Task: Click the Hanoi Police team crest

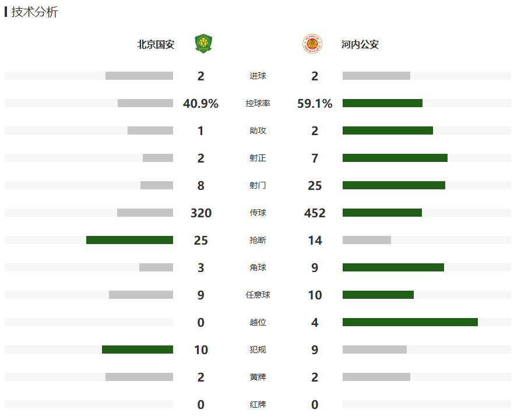Action: click(312, 44)
